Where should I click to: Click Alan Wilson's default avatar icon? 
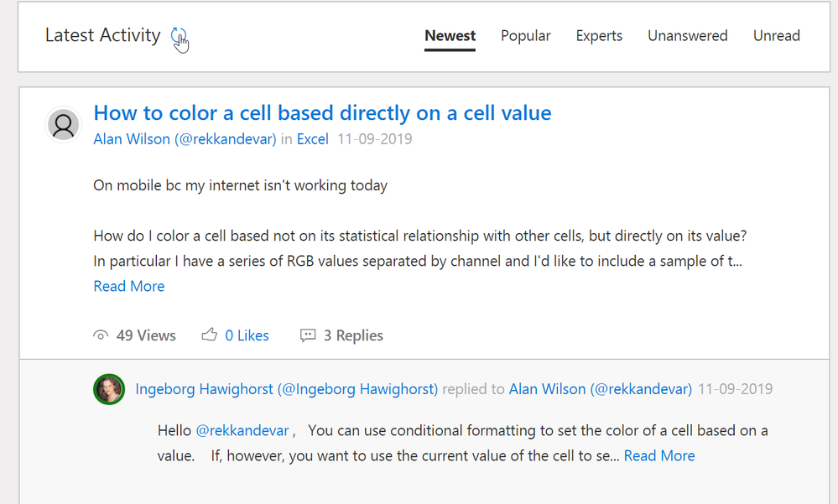[63, 125]
